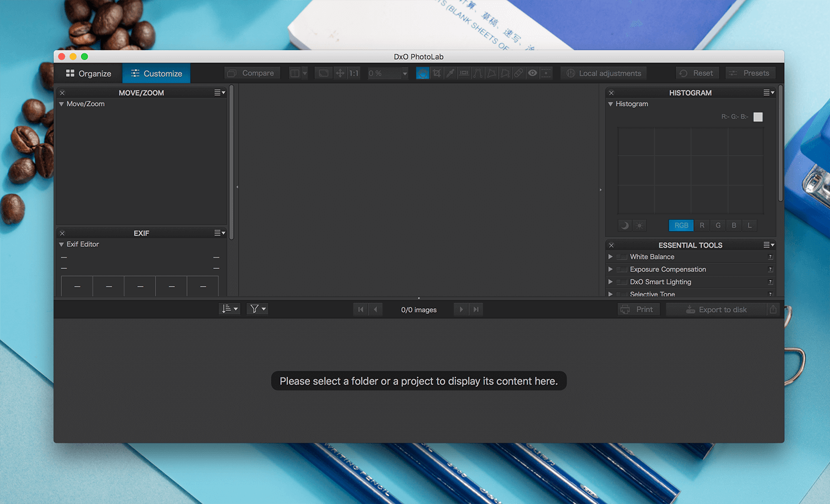
Task: Click Export to disk
Action: [x=717, y=309]
